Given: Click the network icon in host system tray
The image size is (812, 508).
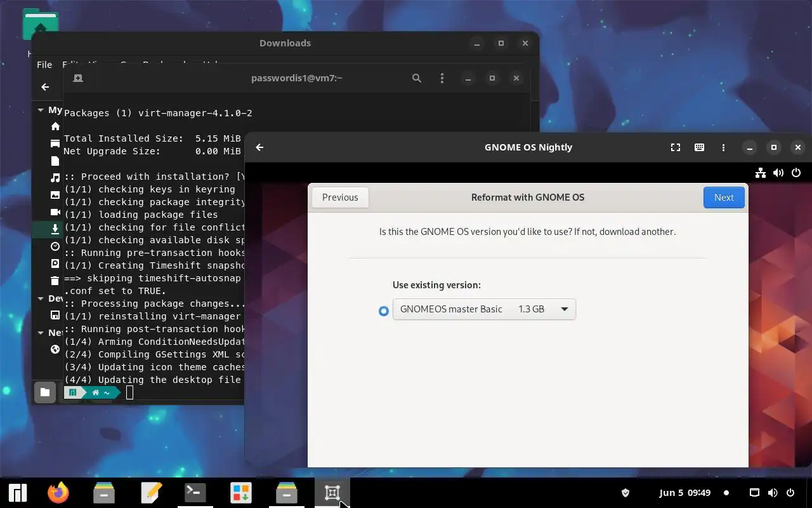Looking at the screenshot, I should 755,493.
